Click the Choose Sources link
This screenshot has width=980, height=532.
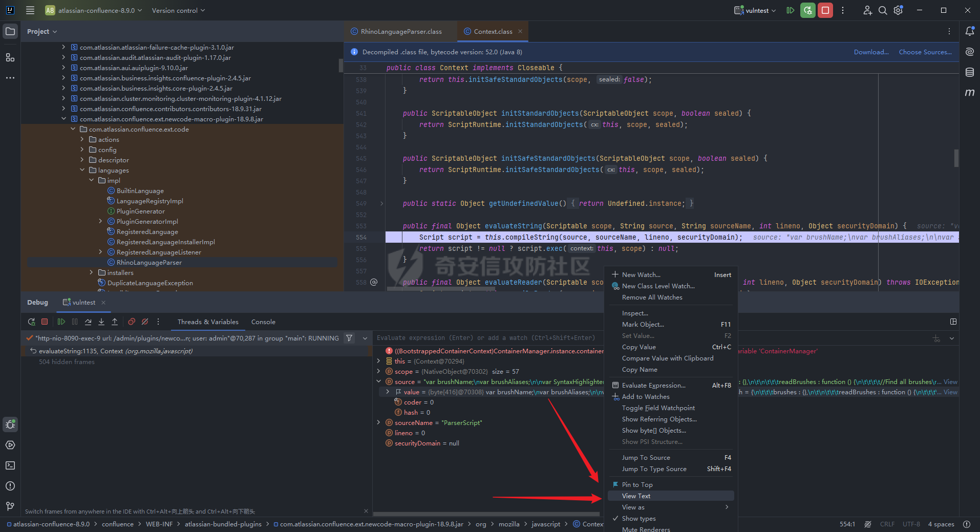(x=925, y=52)
